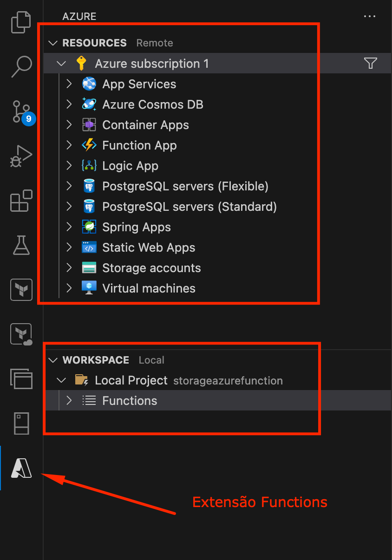Image resolution: width=392 pixels, height=560 pixels.
Task: Open the Azure panel more actions ellipsis
Action: point(370,16)
